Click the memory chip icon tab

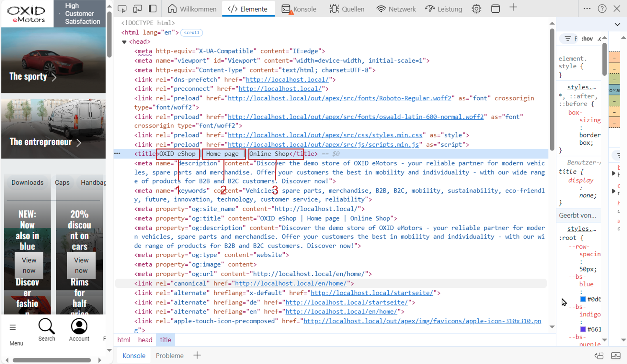point(476,9)
